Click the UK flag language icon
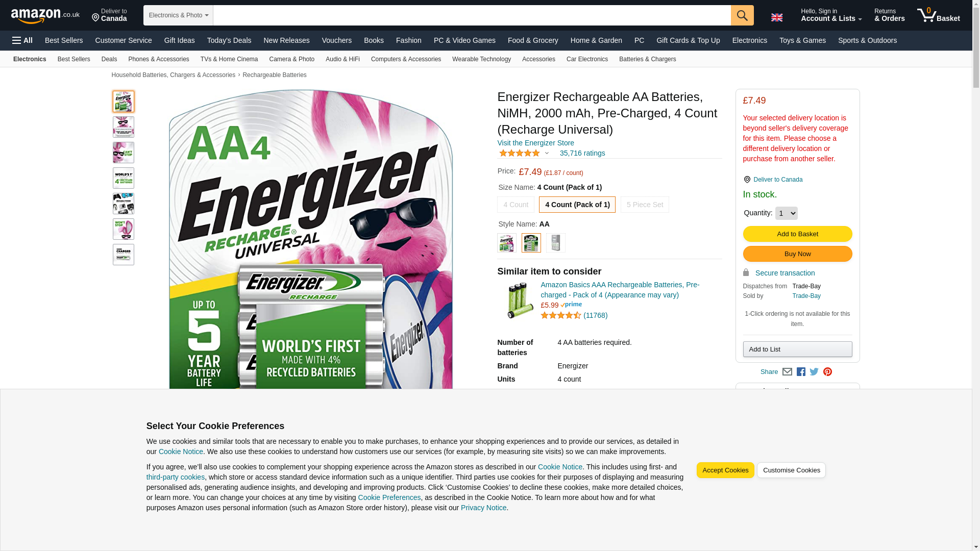 [x=777, y=18]
